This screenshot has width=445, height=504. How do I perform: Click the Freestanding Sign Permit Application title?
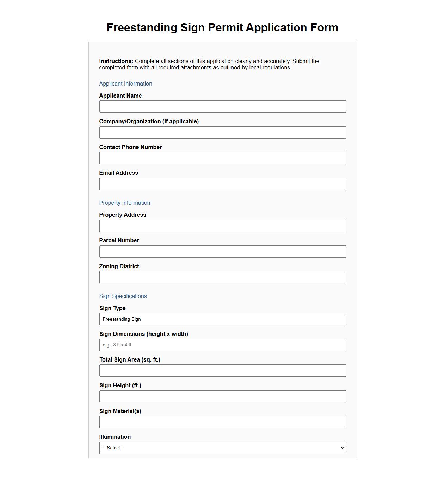point(222,27)
